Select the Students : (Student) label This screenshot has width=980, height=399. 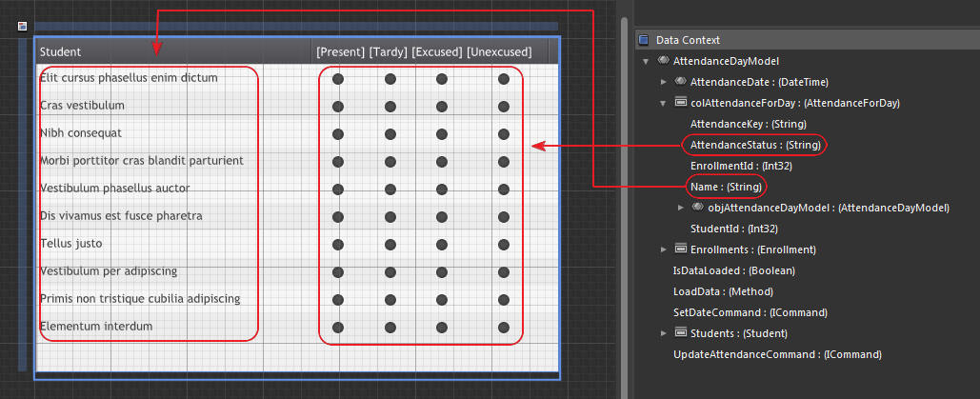point(739,333)
